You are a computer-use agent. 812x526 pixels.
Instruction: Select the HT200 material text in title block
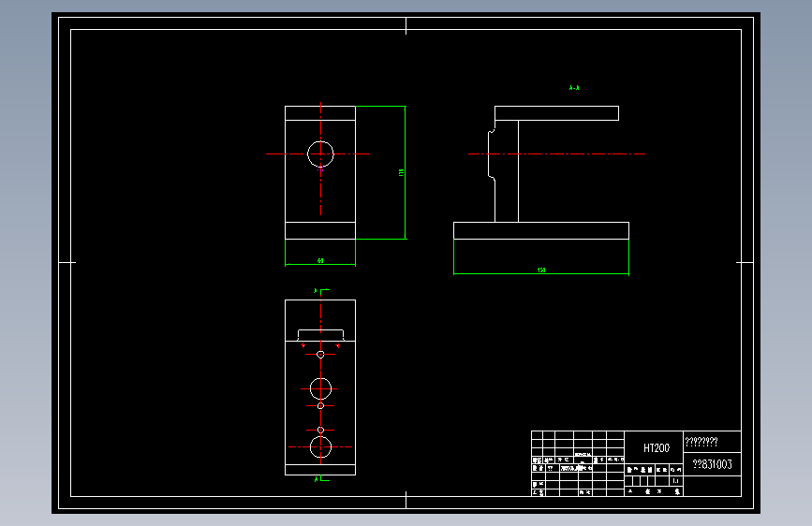click(x=657, y=447)
